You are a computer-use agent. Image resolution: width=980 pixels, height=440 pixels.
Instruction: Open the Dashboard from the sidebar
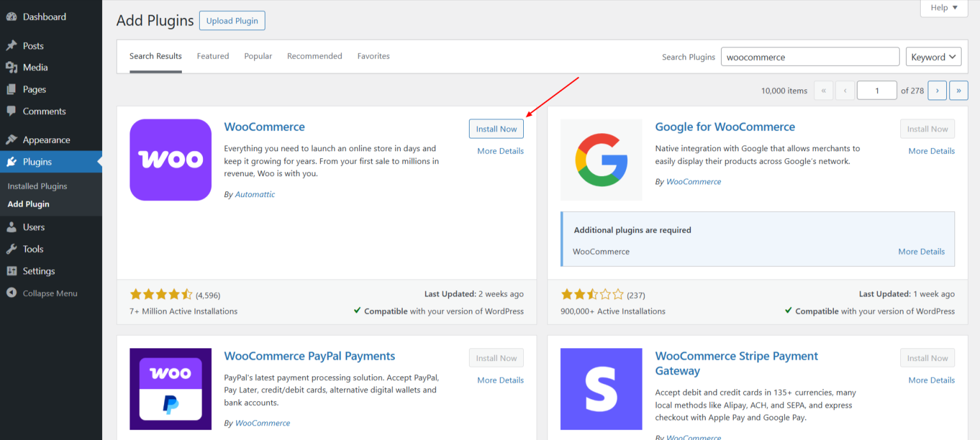click(x=13, y=16)
